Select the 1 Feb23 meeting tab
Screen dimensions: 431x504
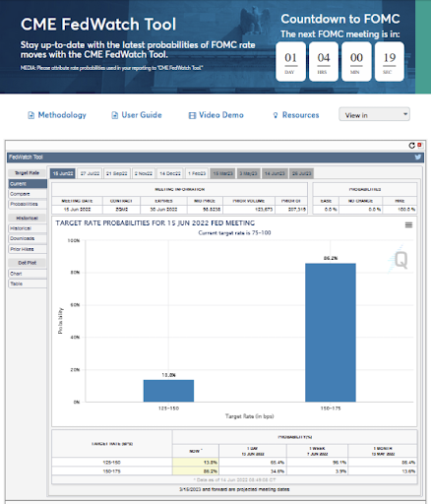pyautogui.click(x=197, y=173)
